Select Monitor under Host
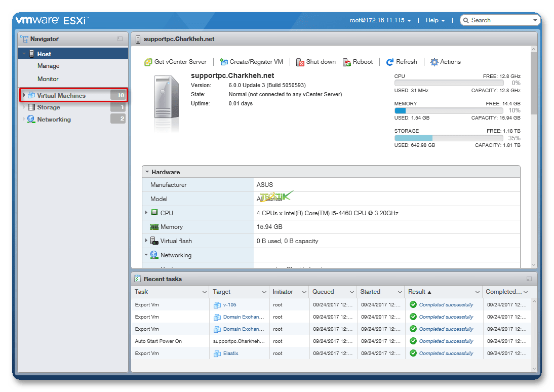Image resolution: width=554 pixels, height=392 pixels. (x=48, y=79)
